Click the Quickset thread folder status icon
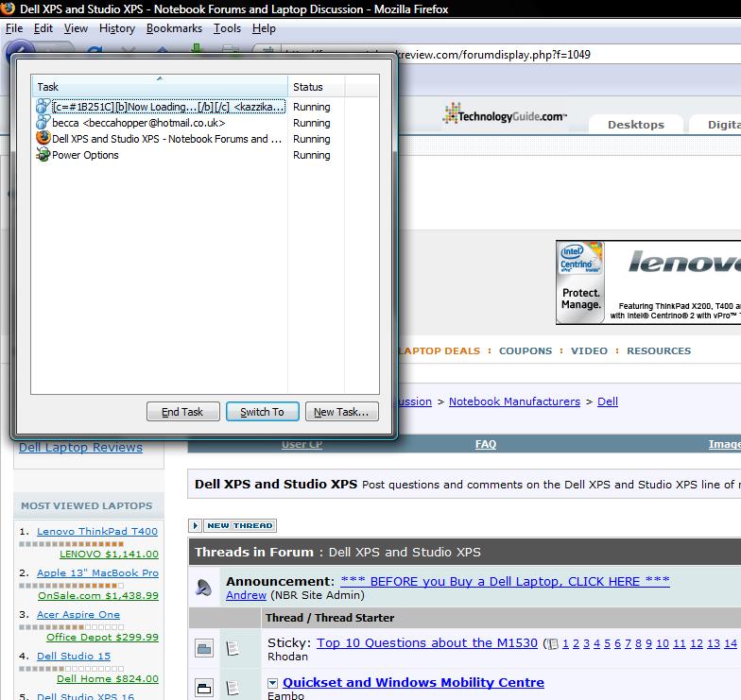The height and width of the screenshot is (700, 741). 204,687
